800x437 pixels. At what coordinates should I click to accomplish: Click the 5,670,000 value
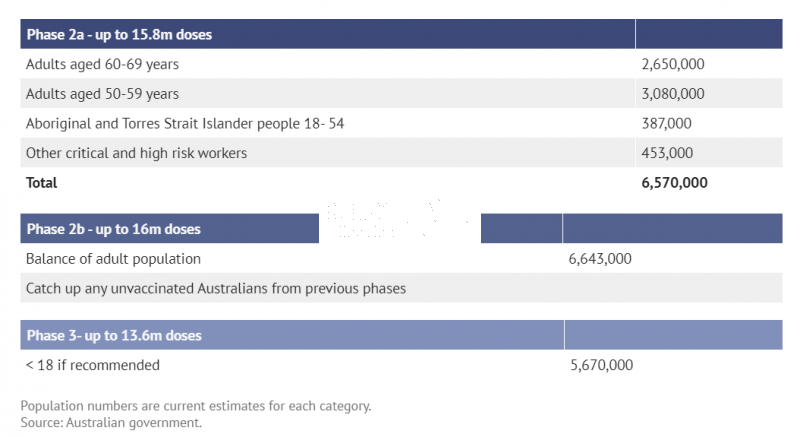coord(602,365)
